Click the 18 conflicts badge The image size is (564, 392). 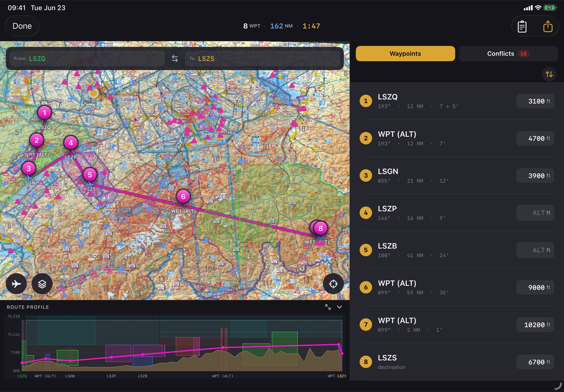[x=523, y=54]
